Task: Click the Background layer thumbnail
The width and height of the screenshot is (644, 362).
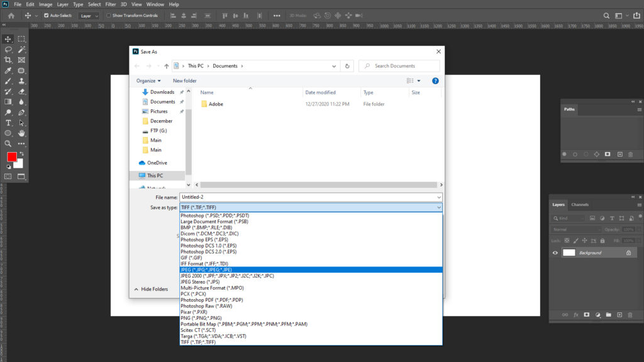Action: (x=569, y=253)
